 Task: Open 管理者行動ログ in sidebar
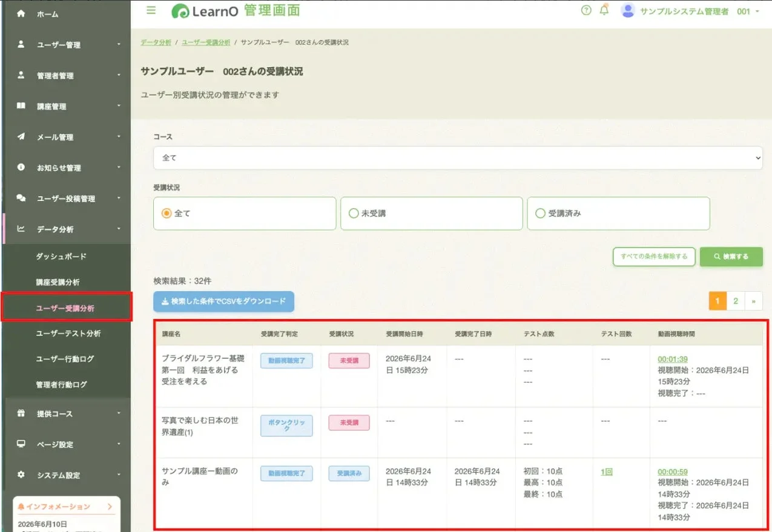61,385
